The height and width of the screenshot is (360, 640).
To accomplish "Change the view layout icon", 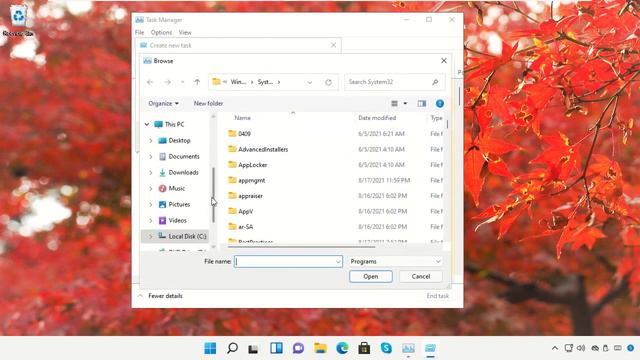I will pos(394,103).
